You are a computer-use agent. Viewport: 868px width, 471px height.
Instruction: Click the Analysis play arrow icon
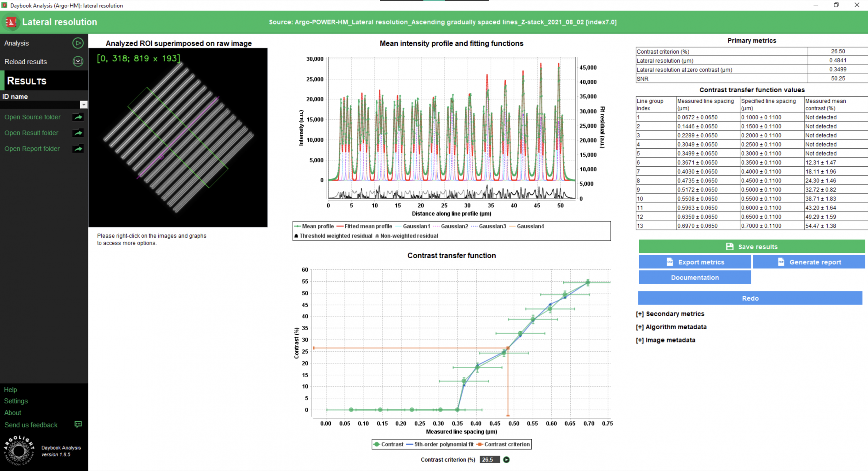click(x=78, y=43)
